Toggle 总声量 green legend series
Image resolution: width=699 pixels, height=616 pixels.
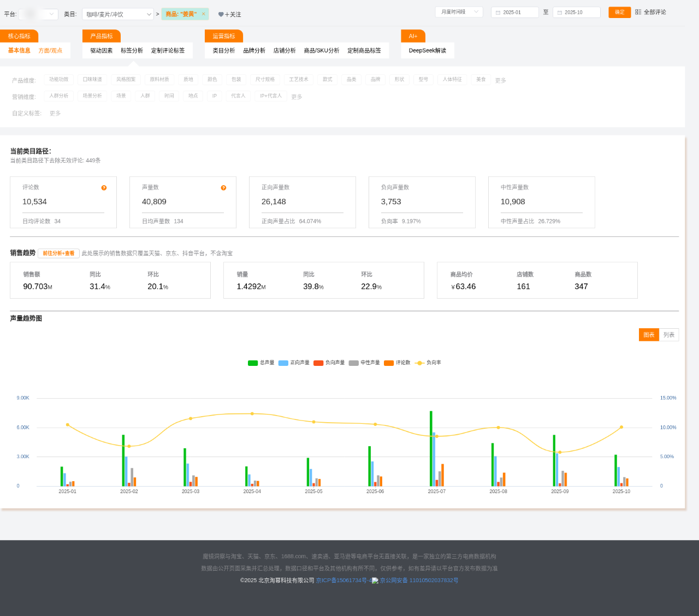click(x=253, y=363)
